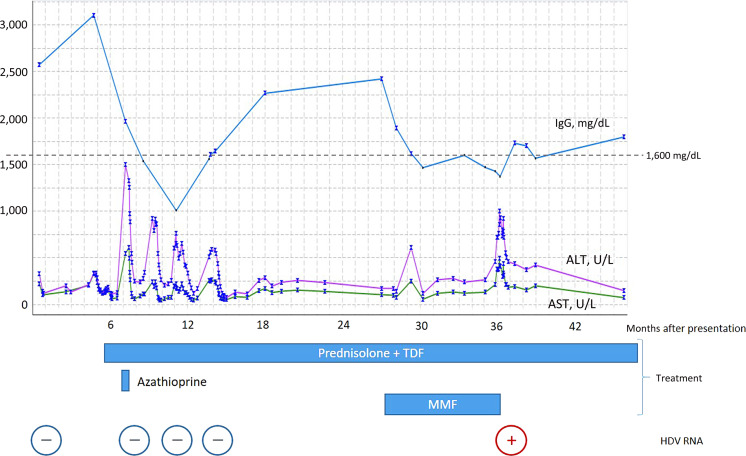The image size is (746, 456).
Task: Click the HDV RNA row label
Action: click(x=681, y=441)
